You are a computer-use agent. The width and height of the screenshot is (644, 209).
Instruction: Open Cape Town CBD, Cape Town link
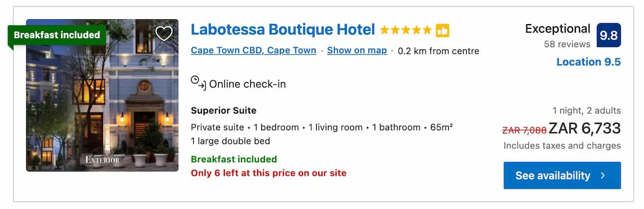point(253,51)
